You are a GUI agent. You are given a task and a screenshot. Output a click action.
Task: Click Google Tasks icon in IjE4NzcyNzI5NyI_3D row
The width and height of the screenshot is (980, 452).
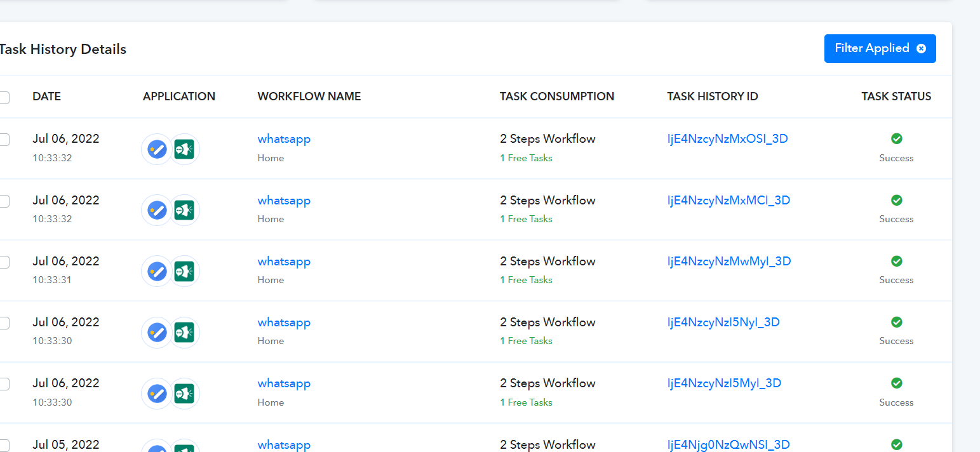(156, 332)
